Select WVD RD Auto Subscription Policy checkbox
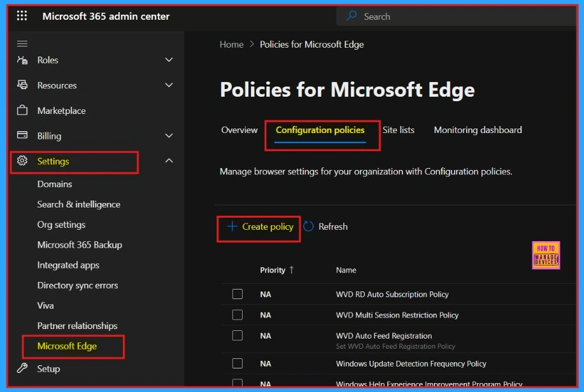584x392 pixels. point(238,294)
